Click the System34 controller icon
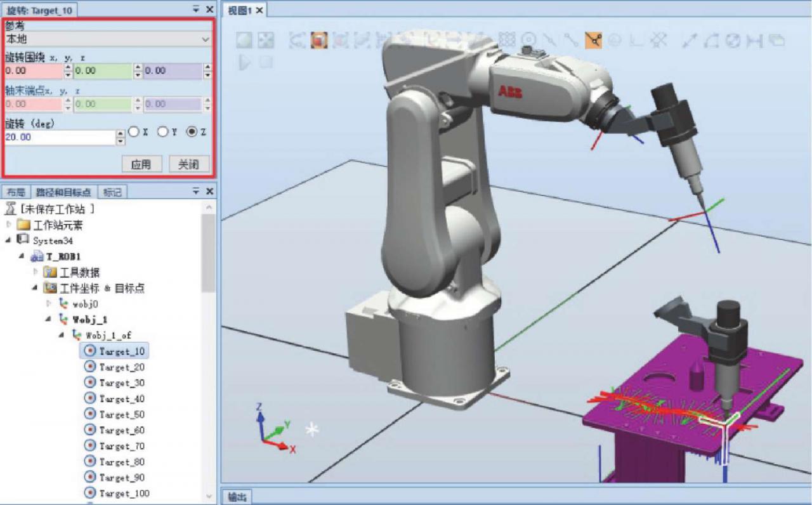 (23, 240)
